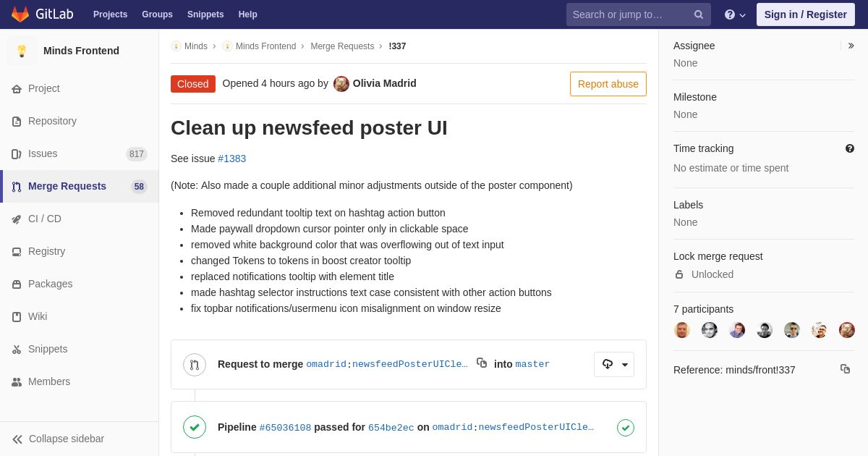The height and width of the screenshot is (456, 868).
Task: Click the search magnifier icon
Action: coord(699,14)
